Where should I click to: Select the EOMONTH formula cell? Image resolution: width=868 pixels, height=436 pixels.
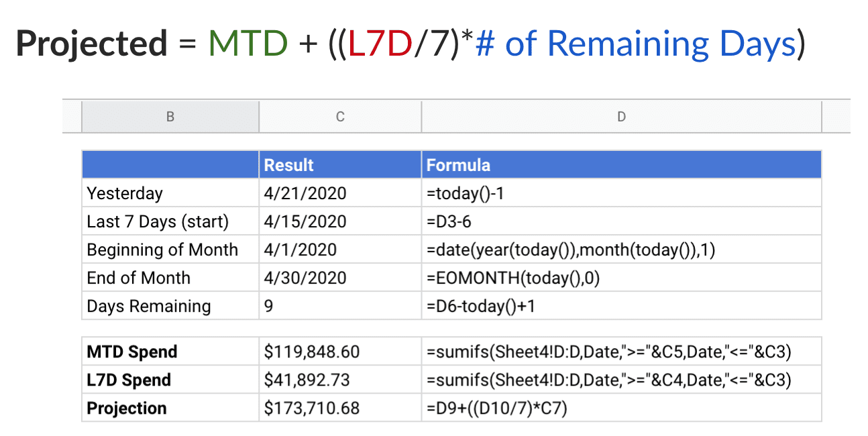tap(621, 278)
